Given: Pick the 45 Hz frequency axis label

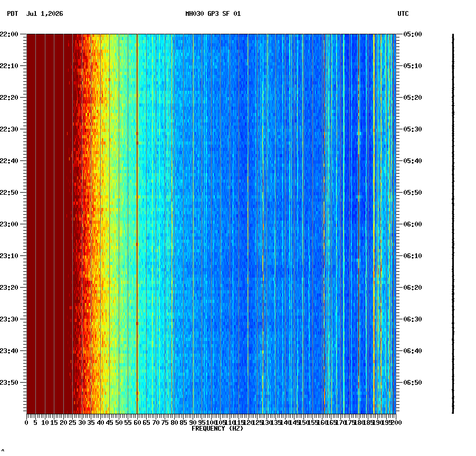Looking at the screenshot, I should pyautogui.click(x=110, y=423).
